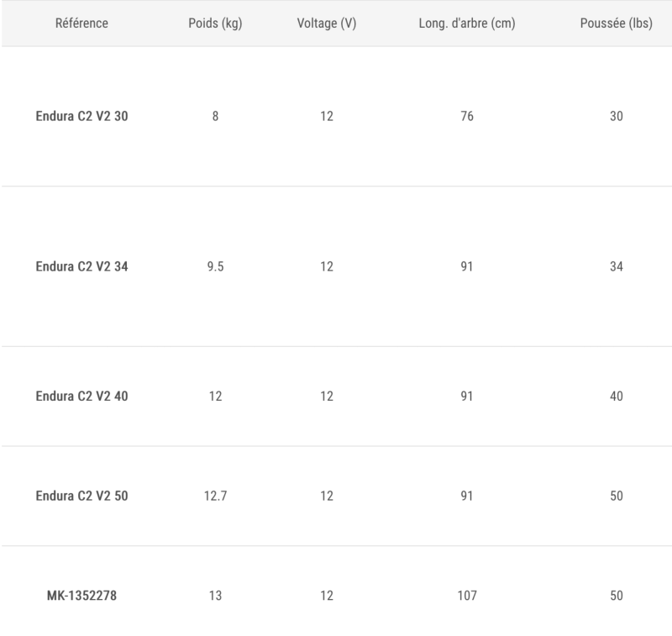This screenshot has height=636, width=672.
Task: Select the MK-1352278 reference
Action: [x=81, y=596]
